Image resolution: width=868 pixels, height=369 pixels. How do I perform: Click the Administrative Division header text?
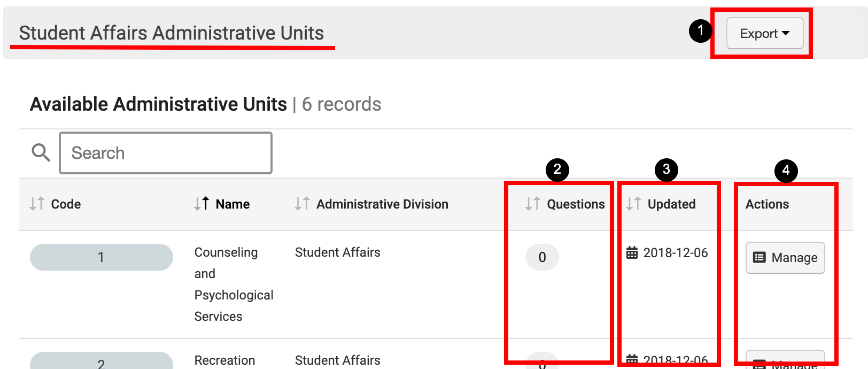[x=382, y=204]
